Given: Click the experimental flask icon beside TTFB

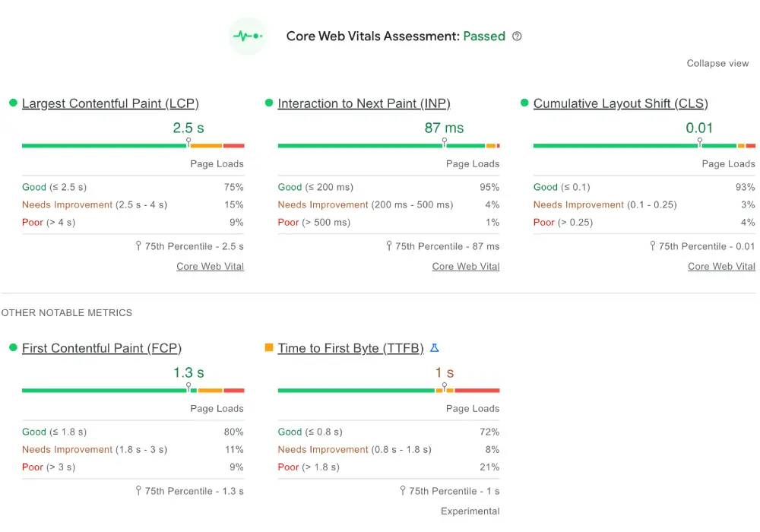Looking at the screenshot, I should (434, 347).
